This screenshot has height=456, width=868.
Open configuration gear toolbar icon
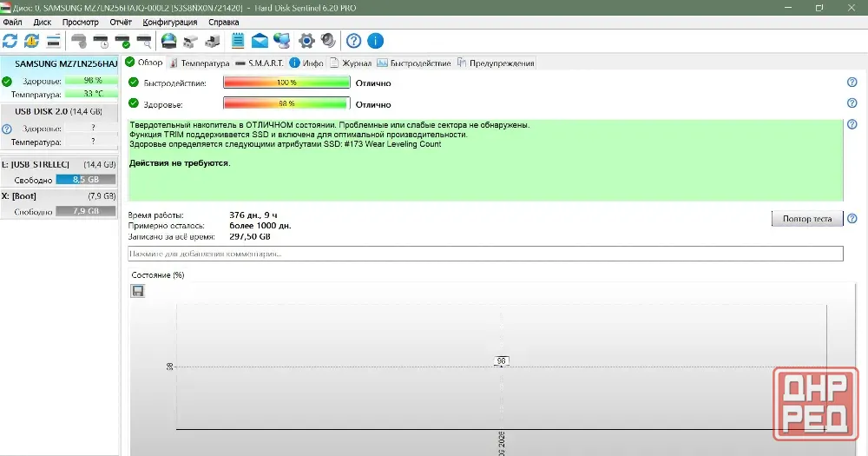306,41
